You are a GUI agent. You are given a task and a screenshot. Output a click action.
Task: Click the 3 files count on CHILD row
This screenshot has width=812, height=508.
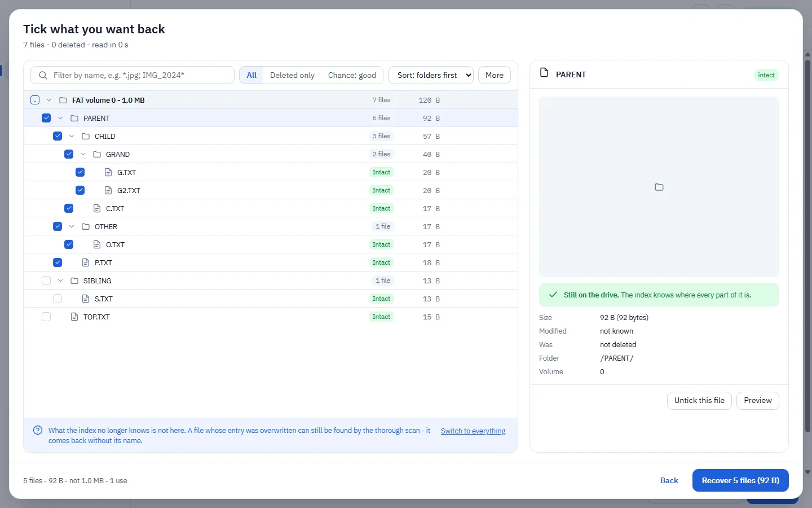381,136
